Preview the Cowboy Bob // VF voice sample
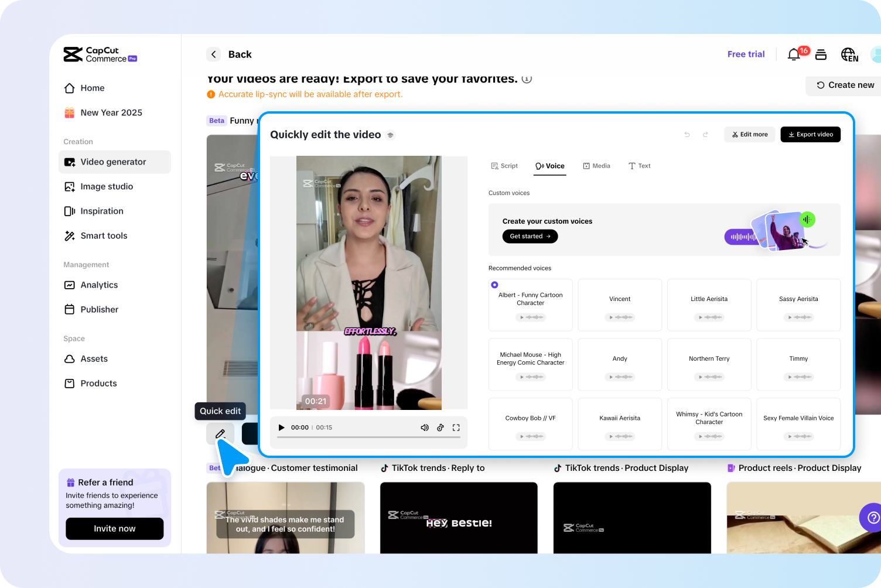Viewport: 881px width, 588px height. pyautogui.click(x=531, y=436)
